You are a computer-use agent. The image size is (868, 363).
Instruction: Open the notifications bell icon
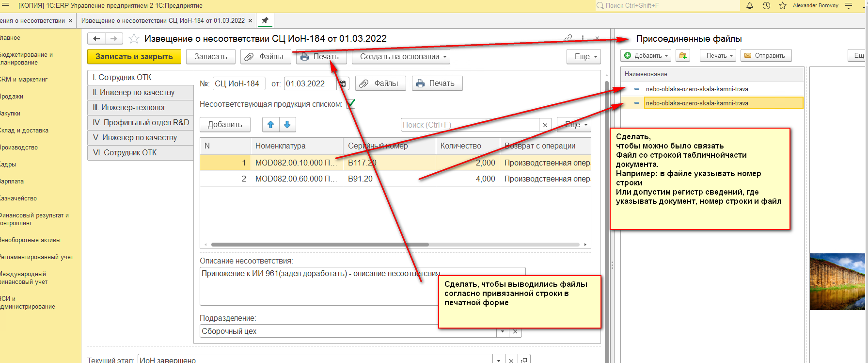point(749,6)
